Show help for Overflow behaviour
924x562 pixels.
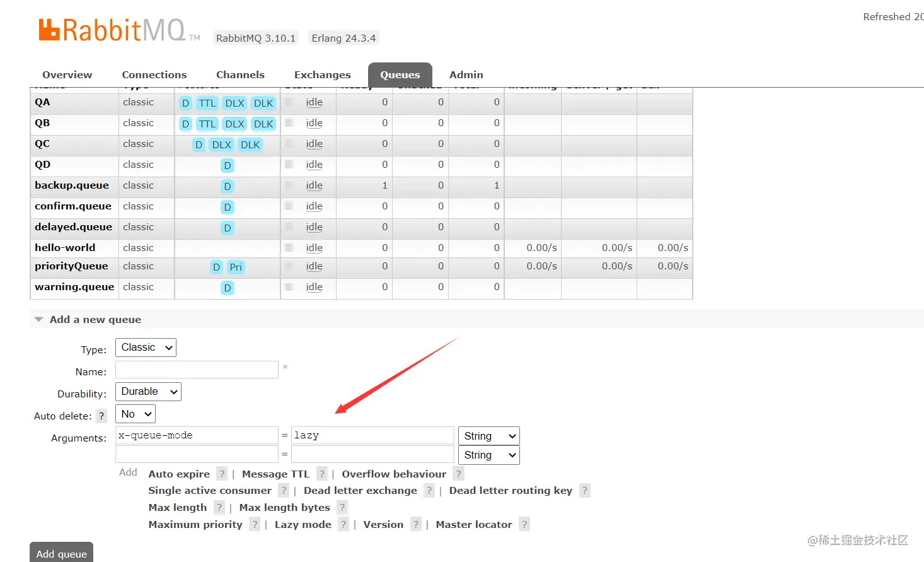pos(458,474)
